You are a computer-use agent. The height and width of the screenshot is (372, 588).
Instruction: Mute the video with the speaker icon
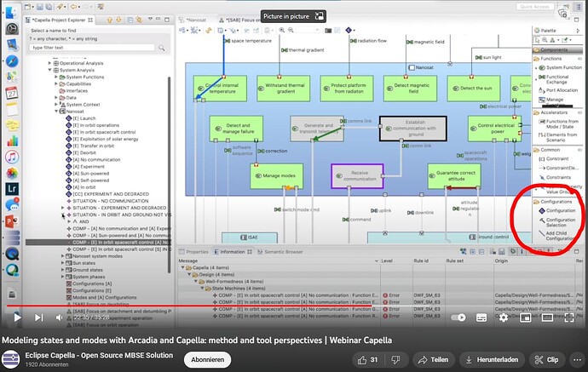click(60, 318)
